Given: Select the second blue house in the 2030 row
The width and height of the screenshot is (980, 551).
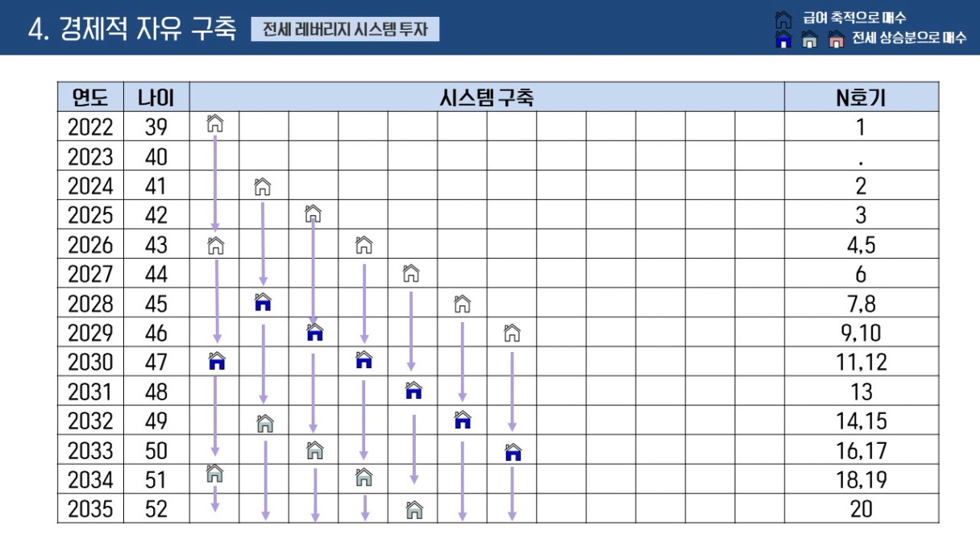Looking at the screenshot, I should (x=364, y=360).
